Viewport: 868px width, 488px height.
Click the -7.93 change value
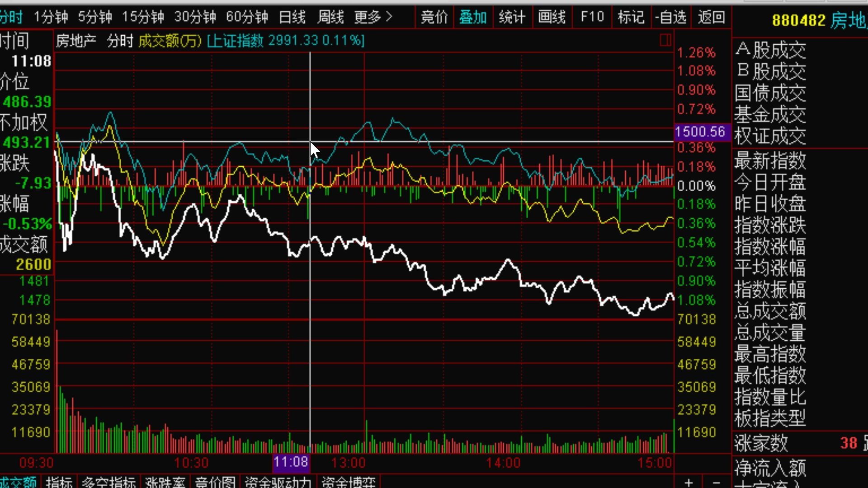33,183
